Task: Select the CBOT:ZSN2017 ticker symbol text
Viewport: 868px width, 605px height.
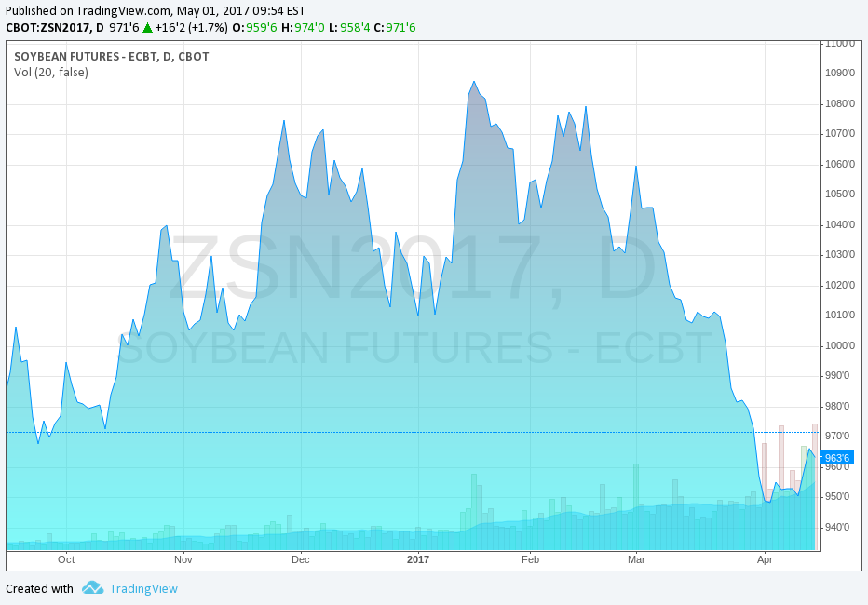Action: [48, 27]
